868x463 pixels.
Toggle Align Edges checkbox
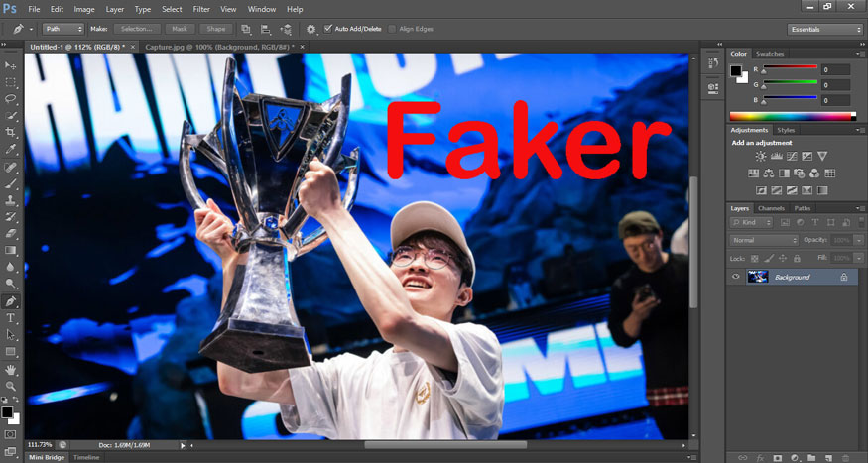[x=392, y=29]
